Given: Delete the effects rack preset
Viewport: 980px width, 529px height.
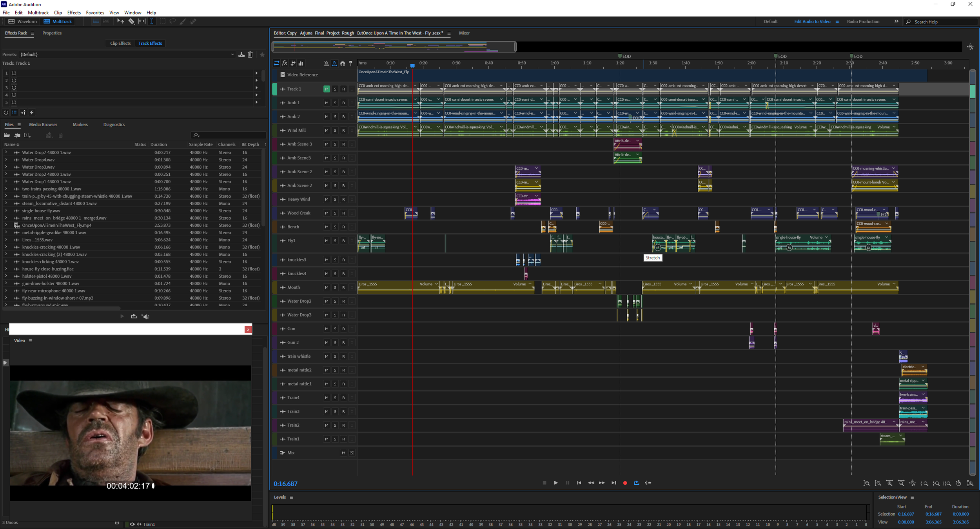Looking at the screenshot, I should pos(250,55).
